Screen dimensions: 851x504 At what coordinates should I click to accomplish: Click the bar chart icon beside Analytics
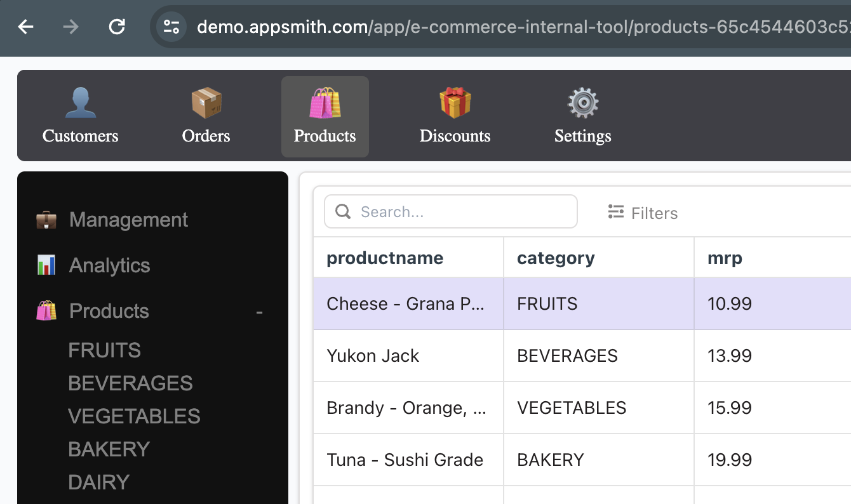pyautogui.click(x=46, y=265)
